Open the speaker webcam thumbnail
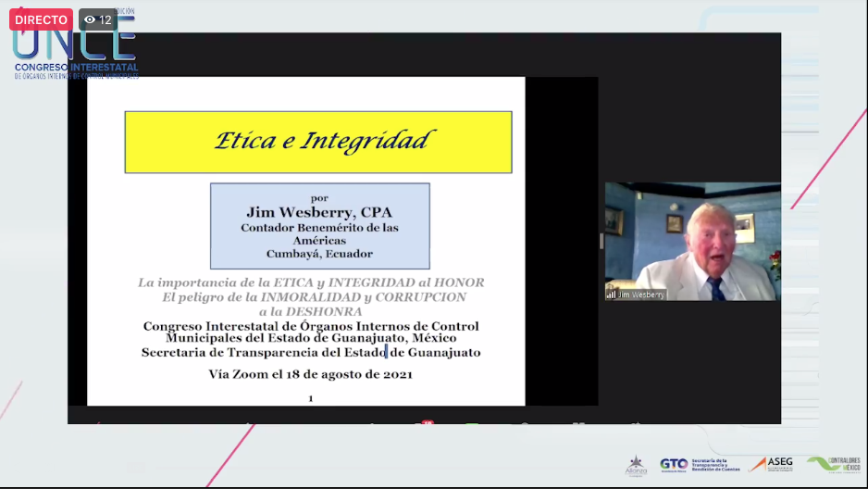 (x=692, y=241)
